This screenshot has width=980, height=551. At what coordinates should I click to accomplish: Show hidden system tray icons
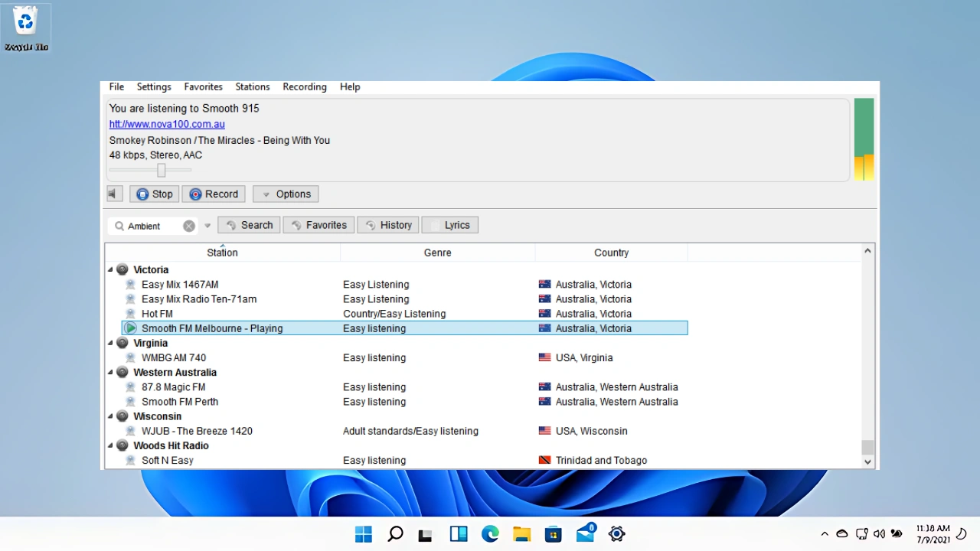click(825, 533)
